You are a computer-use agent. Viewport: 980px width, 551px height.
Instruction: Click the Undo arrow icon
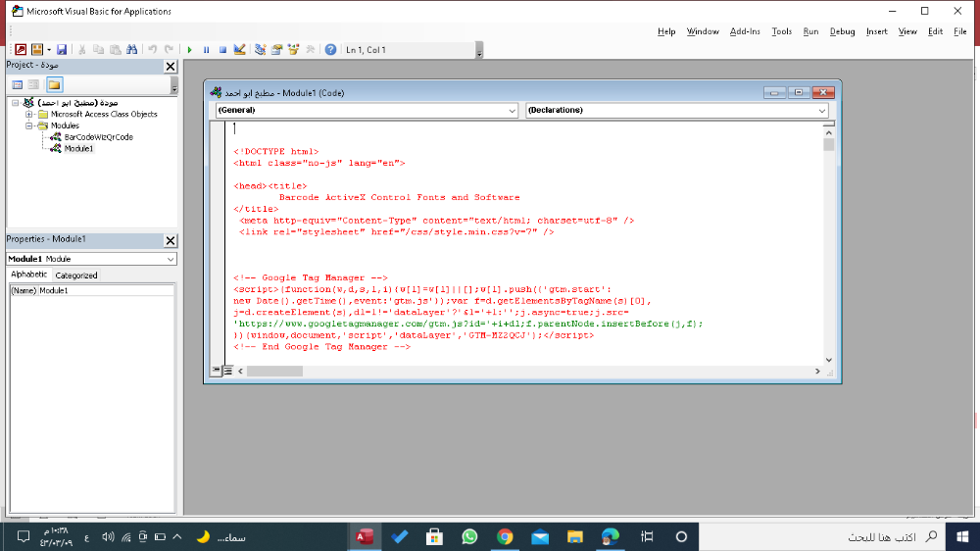click(x=153, y=49)
